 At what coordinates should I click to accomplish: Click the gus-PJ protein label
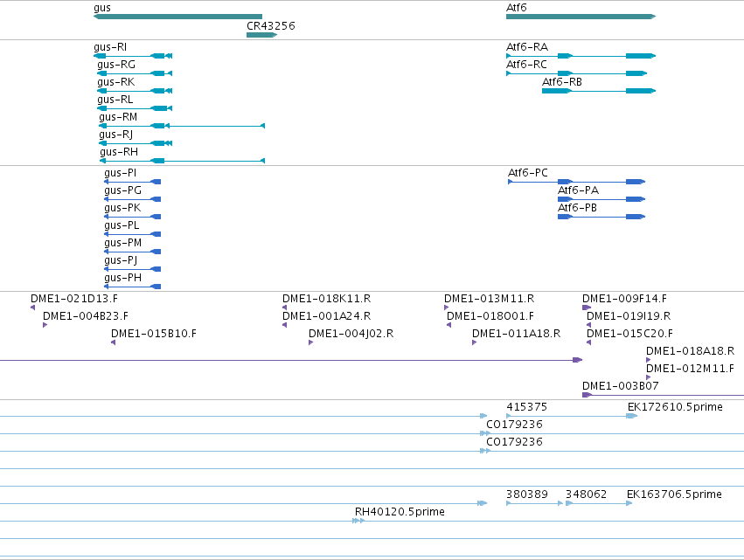[121, 260]
